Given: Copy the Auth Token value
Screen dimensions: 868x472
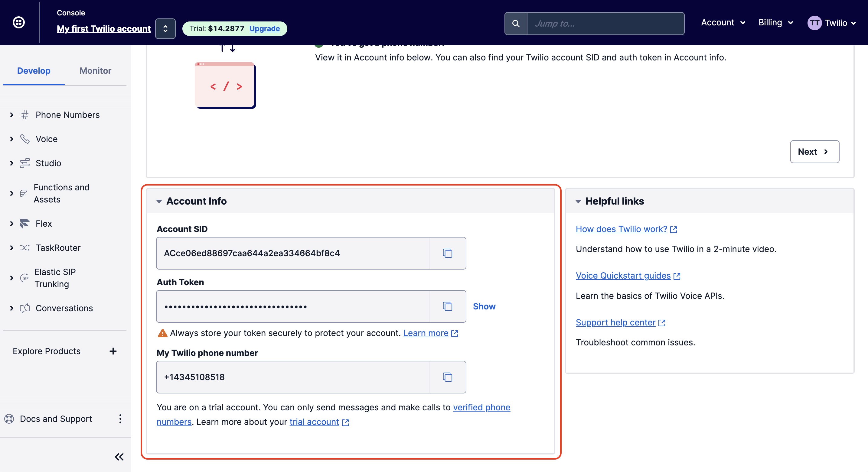Looking at the screenshot, I should coord(447,306).
